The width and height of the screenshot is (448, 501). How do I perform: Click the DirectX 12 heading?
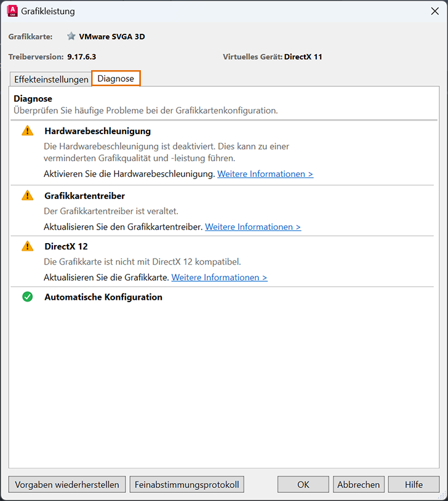[x=66, y=246]
